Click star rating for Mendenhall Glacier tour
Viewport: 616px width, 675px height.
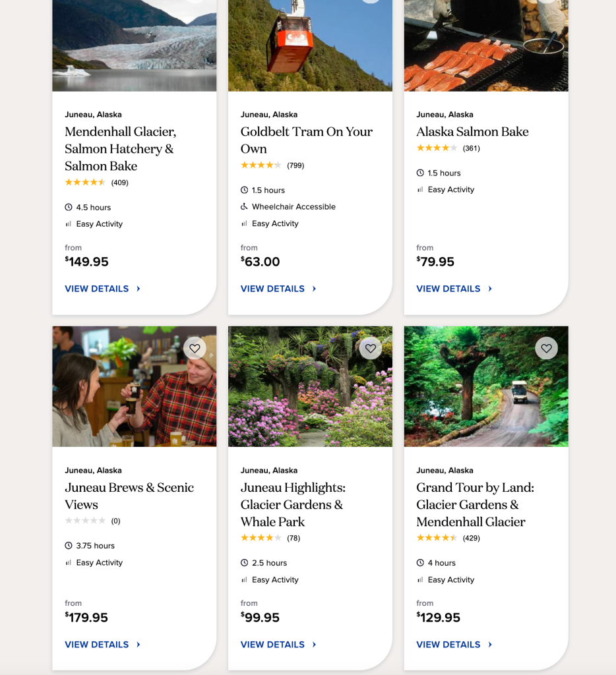(84, 183)
